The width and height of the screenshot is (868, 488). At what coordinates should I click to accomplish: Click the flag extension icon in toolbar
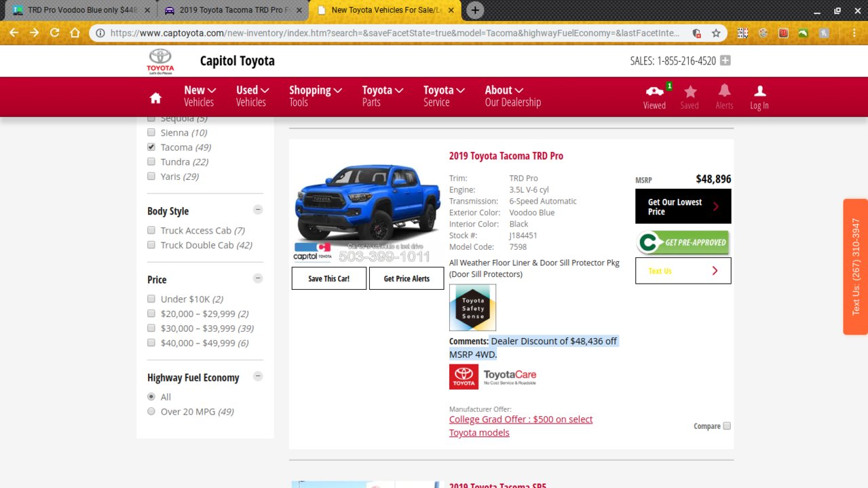pyautogui.click(x=743, y=33)
